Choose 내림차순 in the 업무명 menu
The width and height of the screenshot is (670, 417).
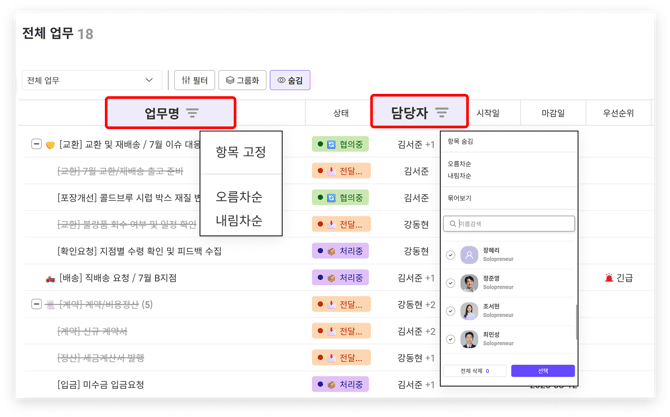239,220
